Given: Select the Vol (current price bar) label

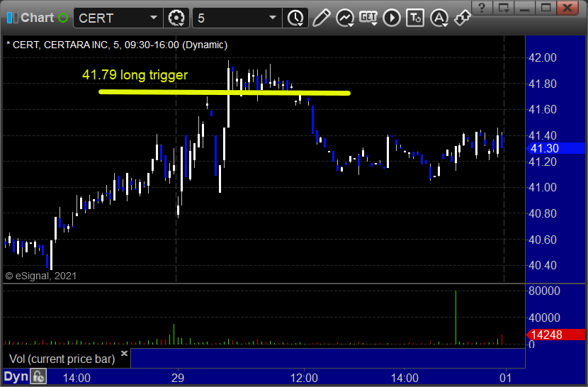Looking at the screenshot, I should 62,359.
